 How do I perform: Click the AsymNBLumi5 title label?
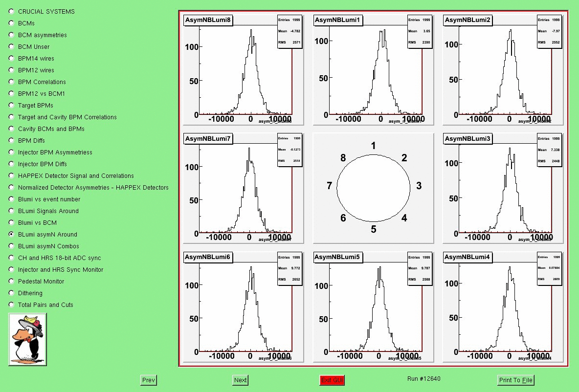click(337, 257)
